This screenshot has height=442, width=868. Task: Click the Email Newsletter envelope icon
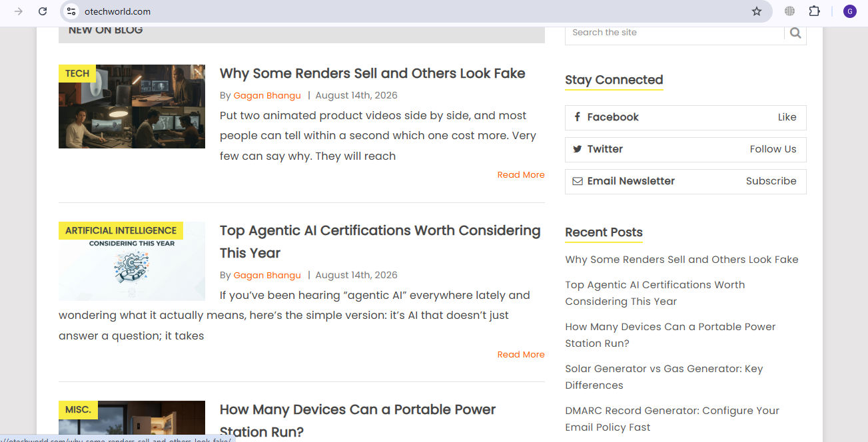tap(577, 181)
